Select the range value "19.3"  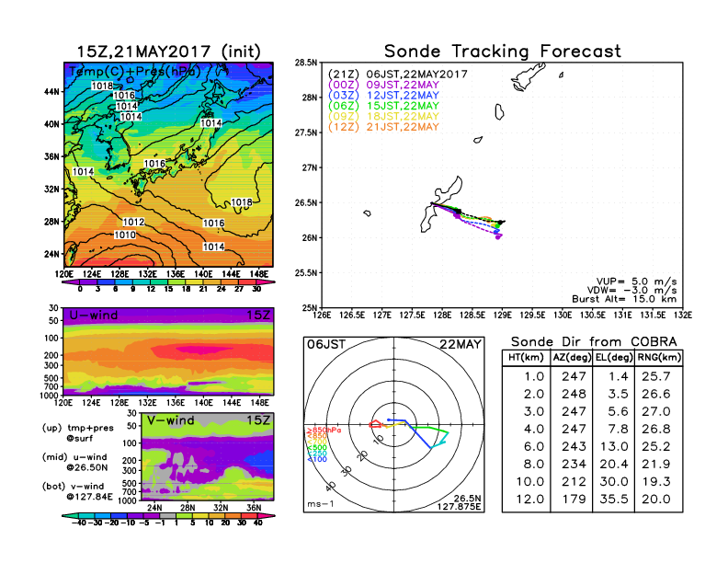[656, 482]
